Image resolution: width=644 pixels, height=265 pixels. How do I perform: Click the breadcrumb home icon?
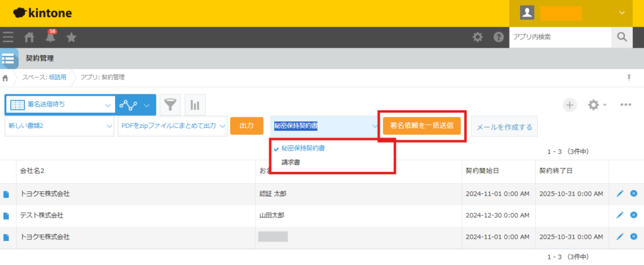click(5, 77)
